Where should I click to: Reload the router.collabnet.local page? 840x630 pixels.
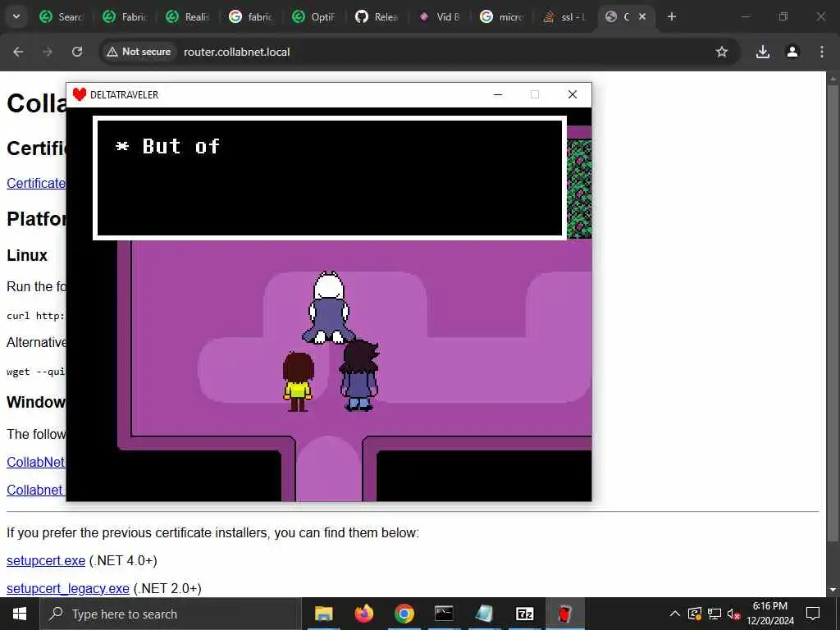coord(77,52)
